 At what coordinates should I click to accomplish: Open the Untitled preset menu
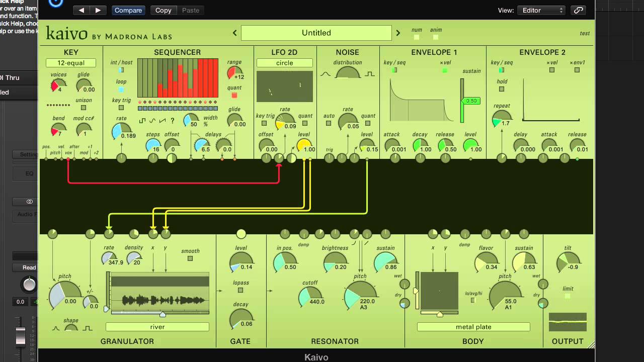pyautogui.click(x=316, y=33)
